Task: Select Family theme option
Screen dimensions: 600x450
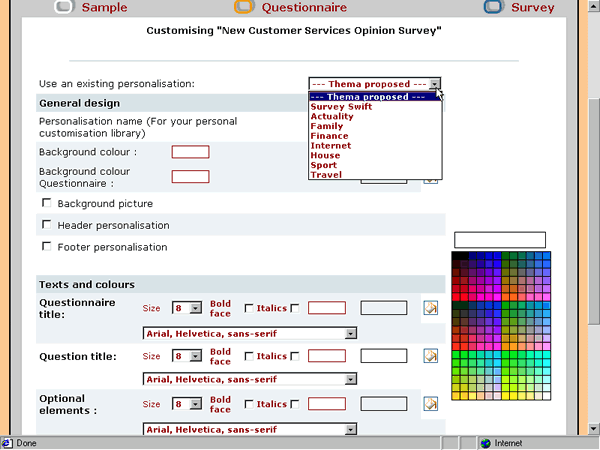Action: [375, 126]
